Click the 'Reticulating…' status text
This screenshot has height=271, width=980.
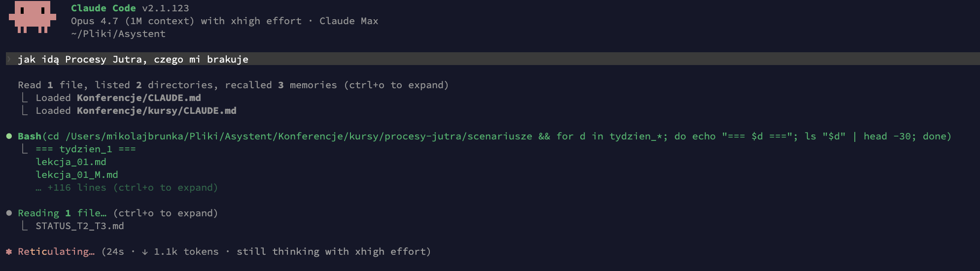56,251
